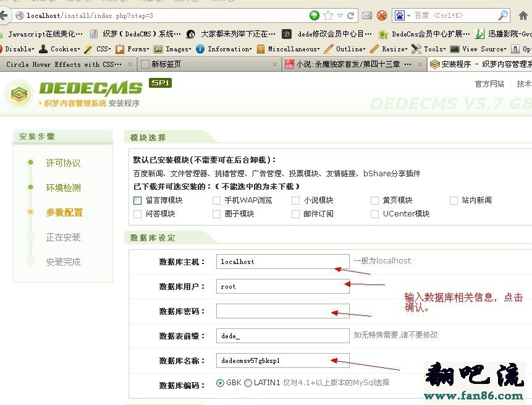This screenshot has height=405, width=532.
Task: Close the 小说:杀魔独家首发 tab
Action: [x=420, y=64]
